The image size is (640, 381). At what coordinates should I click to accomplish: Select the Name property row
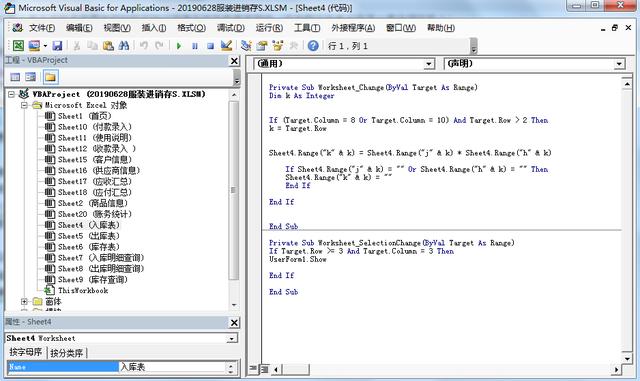pyautogui.click(x=63, y=367)
